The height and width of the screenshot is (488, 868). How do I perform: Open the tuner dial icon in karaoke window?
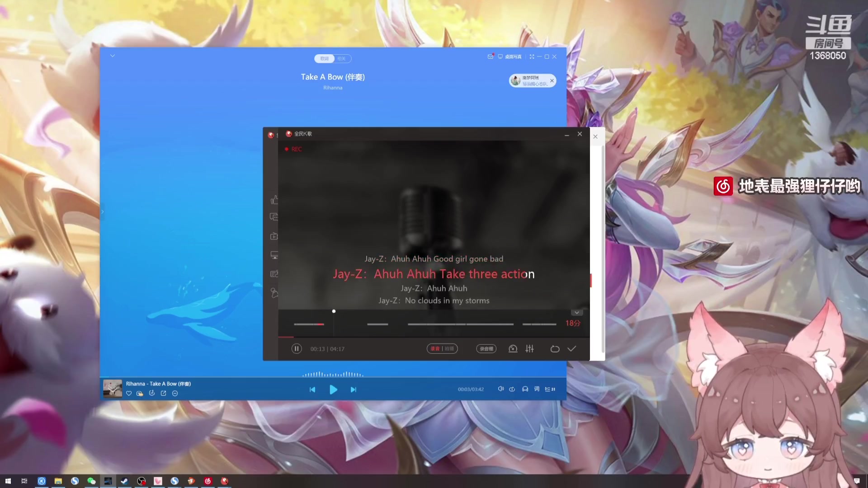click(513, 349)
